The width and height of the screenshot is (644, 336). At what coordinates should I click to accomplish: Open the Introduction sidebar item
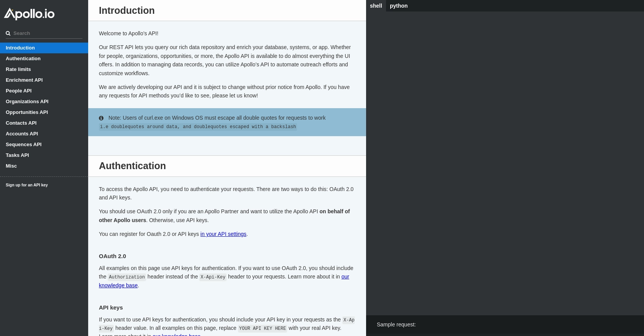pos(44,48)
